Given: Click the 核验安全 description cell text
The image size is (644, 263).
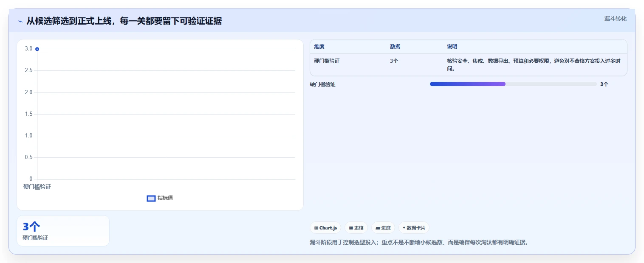Looking at the screenshot, I should click(x=534, y=64).
